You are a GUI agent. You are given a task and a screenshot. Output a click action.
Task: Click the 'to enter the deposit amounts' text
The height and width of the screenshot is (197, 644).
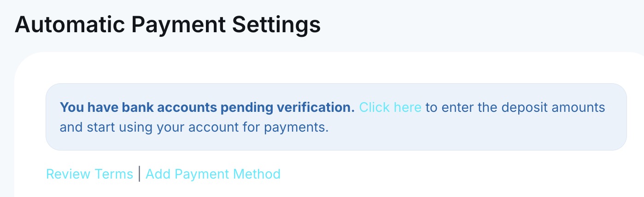click(x=515, y=107)
